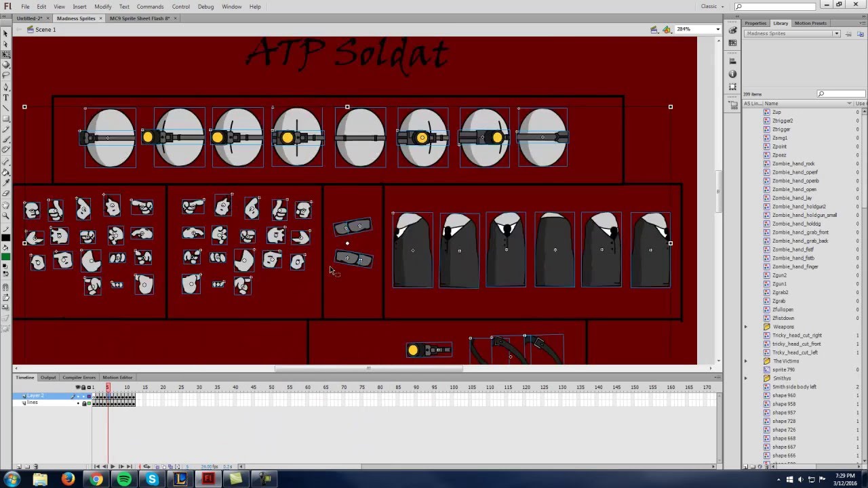Image resolution: width=868 pixels, height=488 pixels.
Task: Select the Eraser tool
Action: coord(7,193)
